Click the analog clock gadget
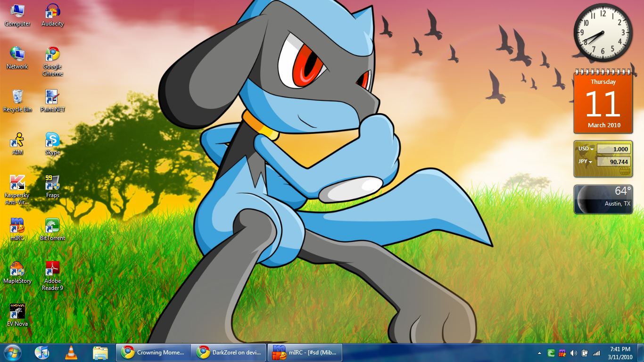 click(x=603, y=33)
